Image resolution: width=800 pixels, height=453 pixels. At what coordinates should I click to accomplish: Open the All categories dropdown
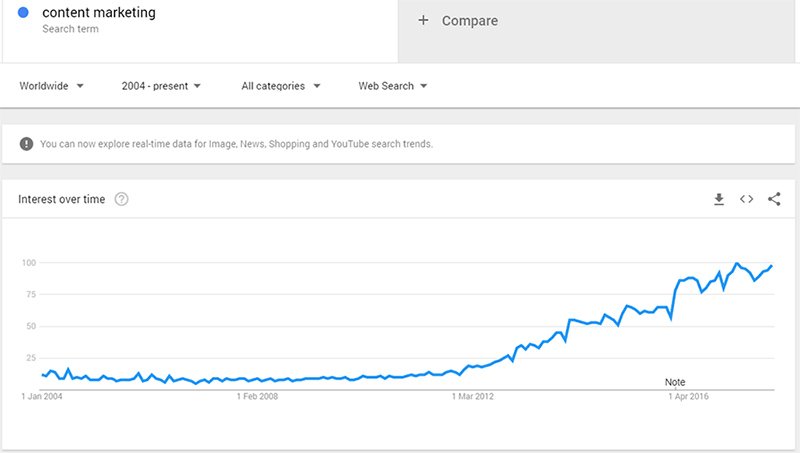click(x=281, y=86)
